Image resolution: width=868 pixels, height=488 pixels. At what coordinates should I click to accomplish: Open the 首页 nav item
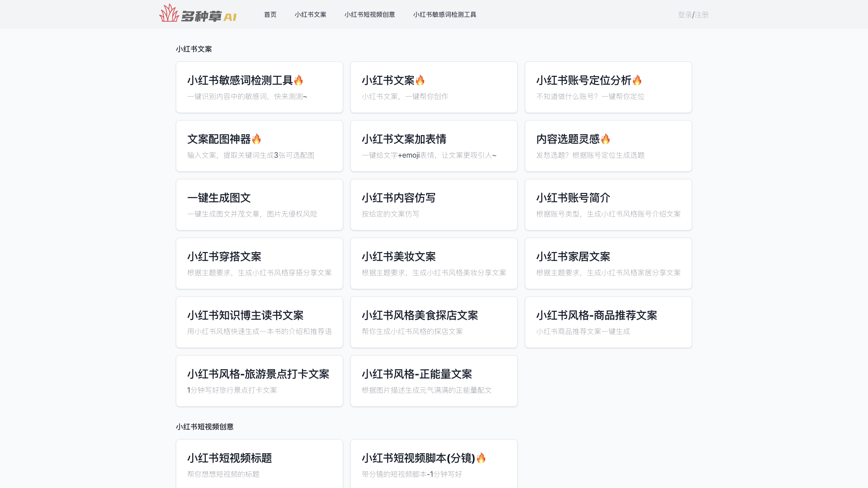point(270,14)
